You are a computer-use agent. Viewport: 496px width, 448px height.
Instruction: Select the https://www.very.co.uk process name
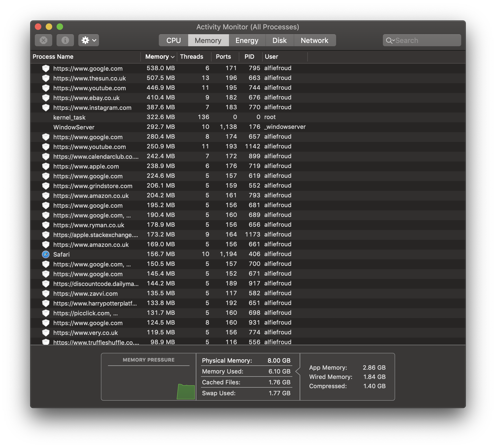click(x=85, y=333)
